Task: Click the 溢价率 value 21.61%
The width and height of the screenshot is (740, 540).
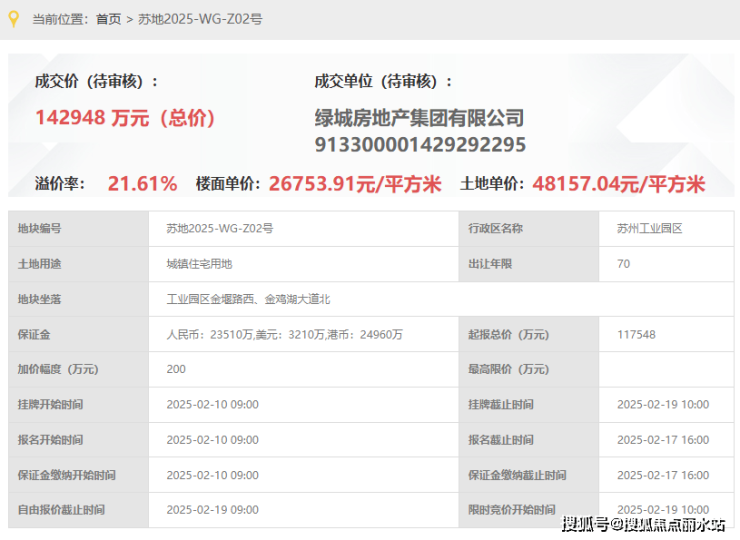Action: click(x=143, y=184)
